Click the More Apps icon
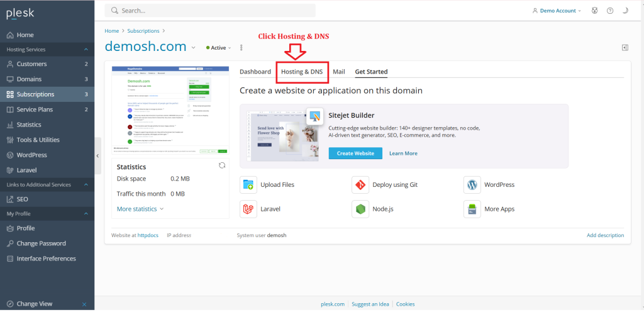The width and height of the screenshot is (644, 312). click(472, 209)
